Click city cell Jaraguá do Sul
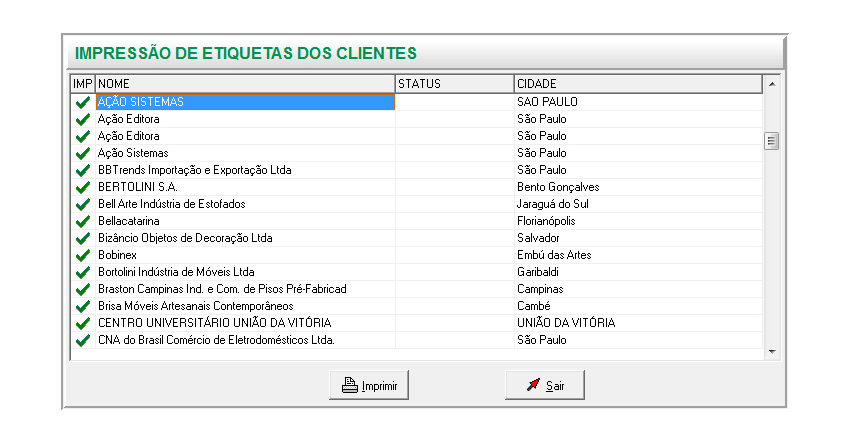 tap(639, 204)
